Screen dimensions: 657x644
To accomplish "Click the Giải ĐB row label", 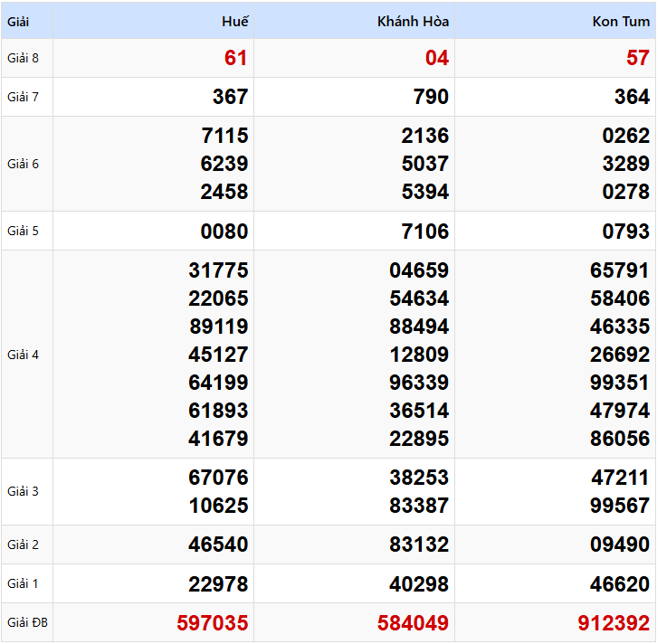I will click(x=27, y=622).
